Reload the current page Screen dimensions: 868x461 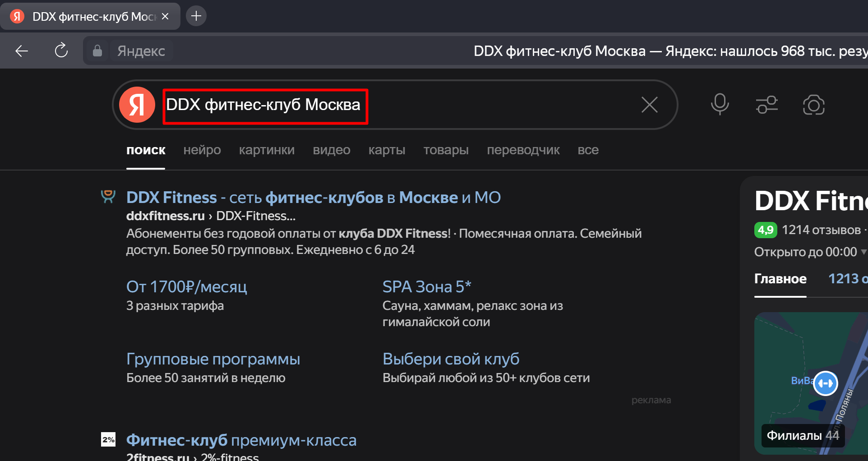pyautogui.click(x=61, y=51)
